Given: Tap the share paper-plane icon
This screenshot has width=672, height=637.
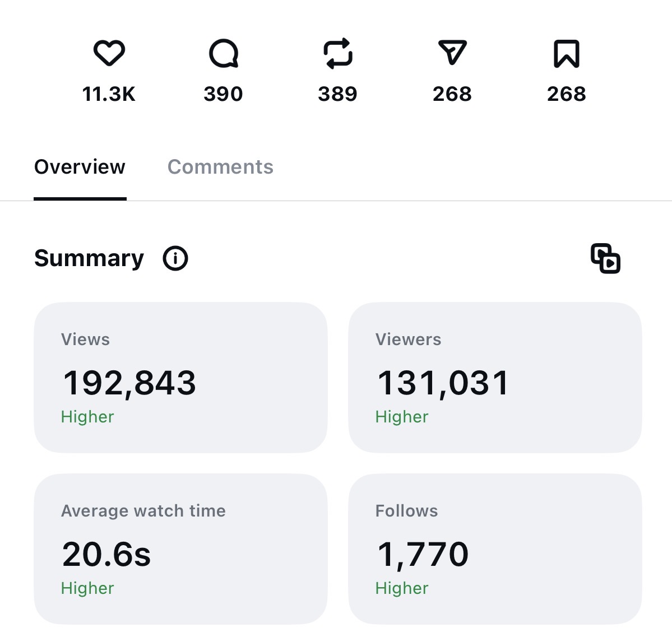Looking at the screenshot, I should coord(452,53).
